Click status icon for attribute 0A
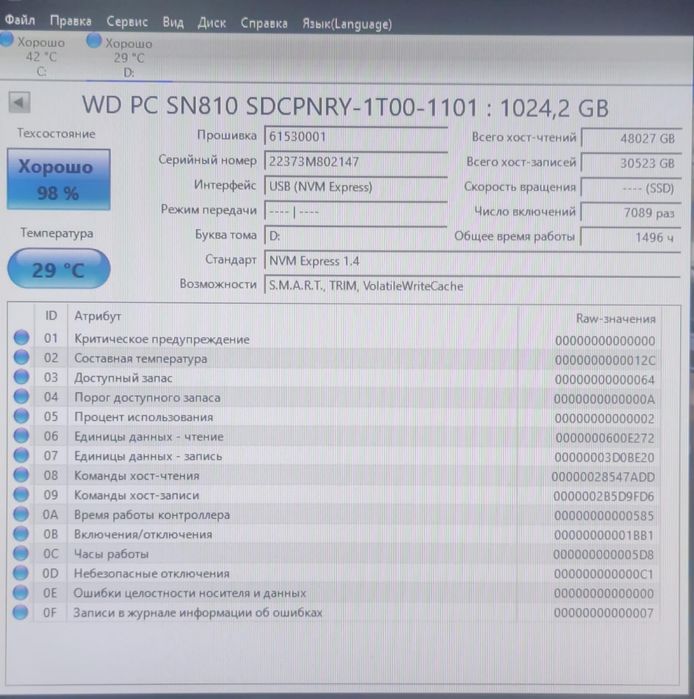 coord(21,514)
